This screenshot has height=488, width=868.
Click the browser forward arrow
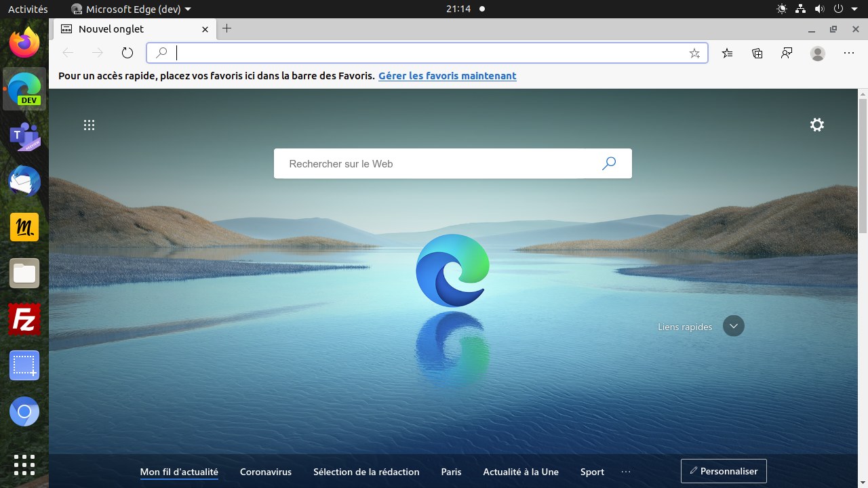[x=98, y=53]
